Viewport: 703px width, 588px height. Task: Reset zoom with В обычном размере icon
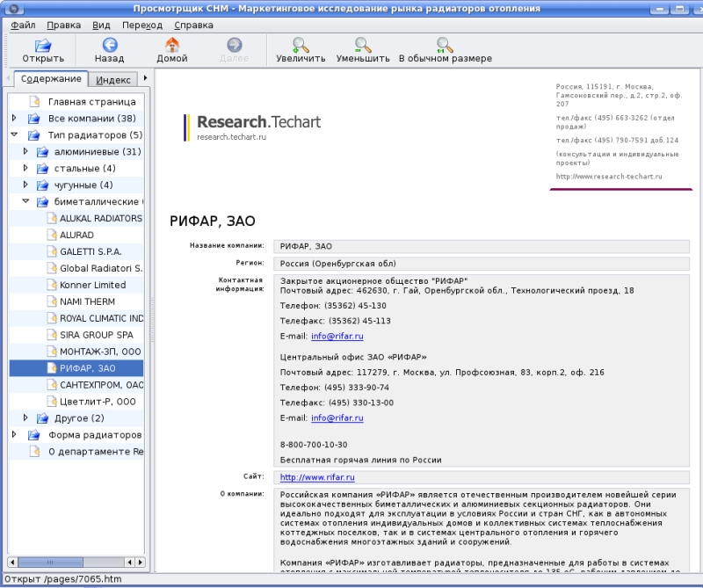click(445, 45)
